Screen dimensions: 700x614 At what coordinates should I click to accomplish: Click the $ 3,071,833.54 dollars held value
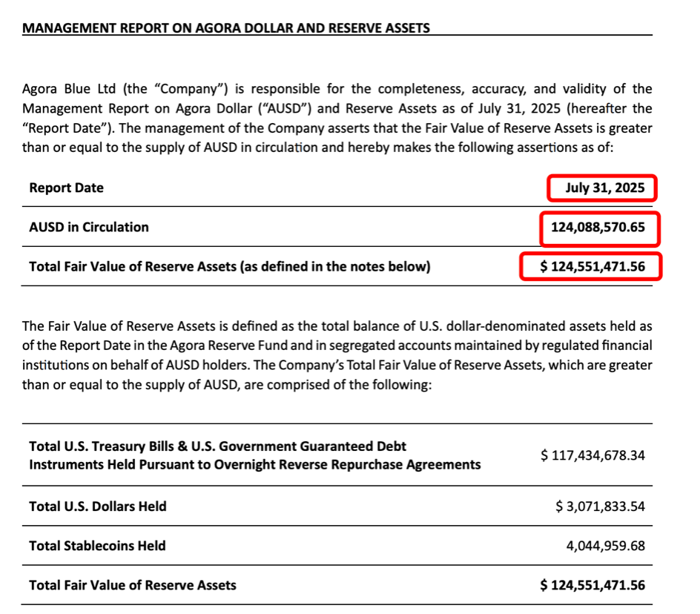[x=600, y=506]
